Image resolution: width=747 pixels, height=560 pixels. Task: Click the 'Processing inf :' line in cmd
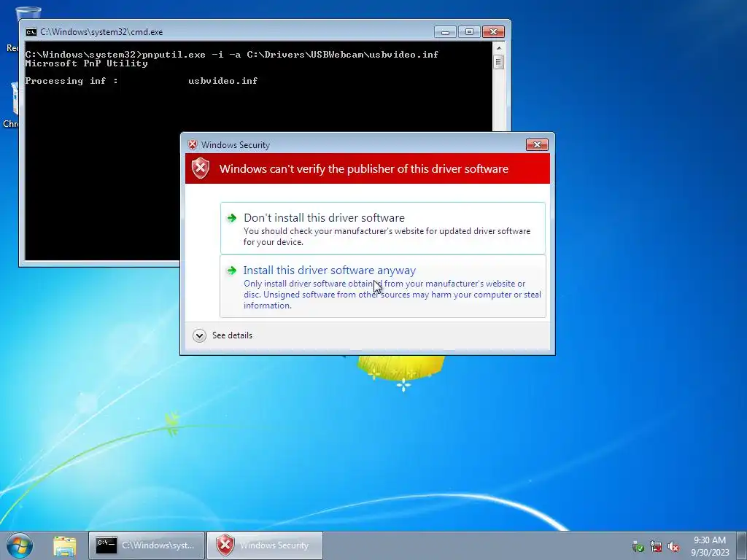(142, 81)
